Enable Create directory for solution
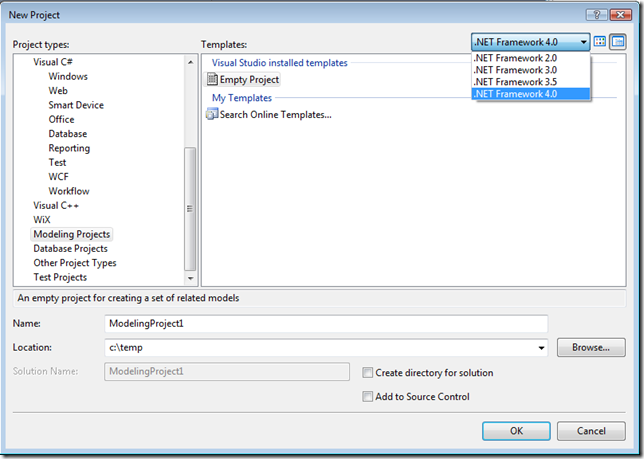Screen dimensions: 644x459 pyautogui.click(x=368, y=373)
